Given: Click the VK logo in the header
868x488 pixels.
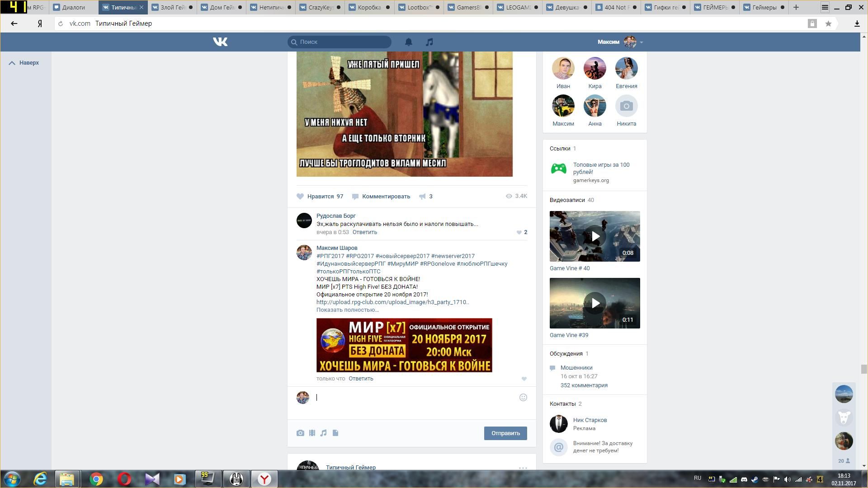Looking at the screenshot, I should tap(220, 42).
